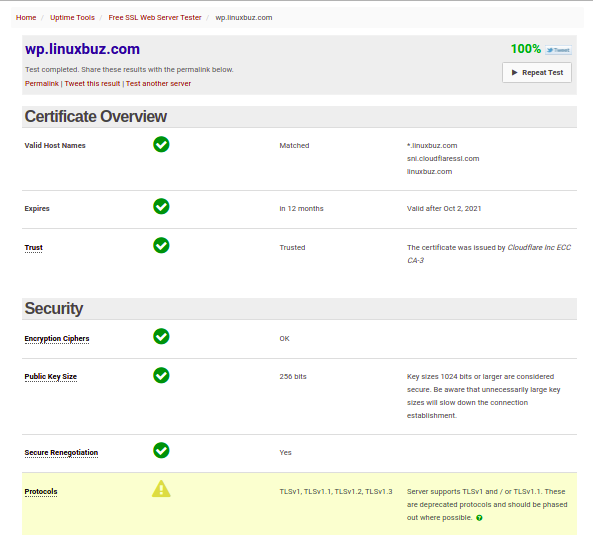This screenshot has height=547, width=593.
Task: Click the wp.linuxbuz.com breadcrumb entry
Action: click(x=244, y=17)
